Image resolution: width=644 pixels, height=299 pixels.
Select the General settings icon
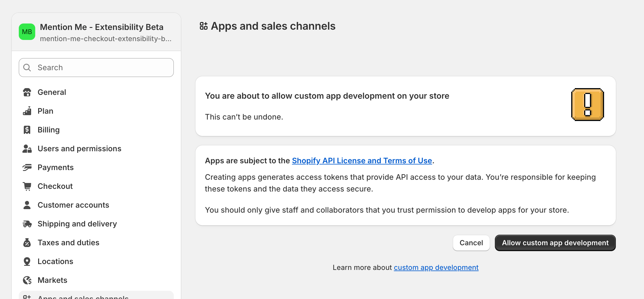(x=27, y=92)
